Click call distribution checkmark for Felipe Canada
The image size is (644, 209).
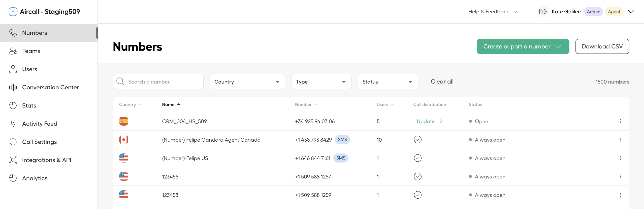point(417,140)
